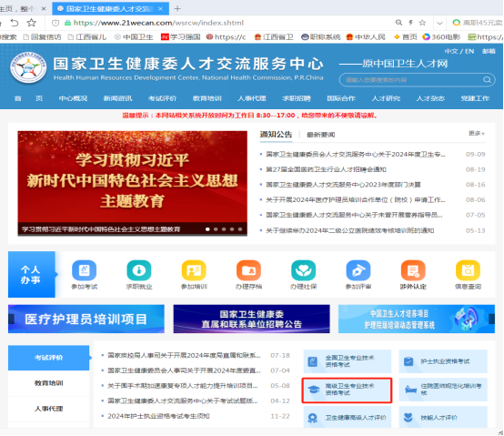Open 人才杂志 navigation item
504x436 pixels.
click(x=430, y=98)
